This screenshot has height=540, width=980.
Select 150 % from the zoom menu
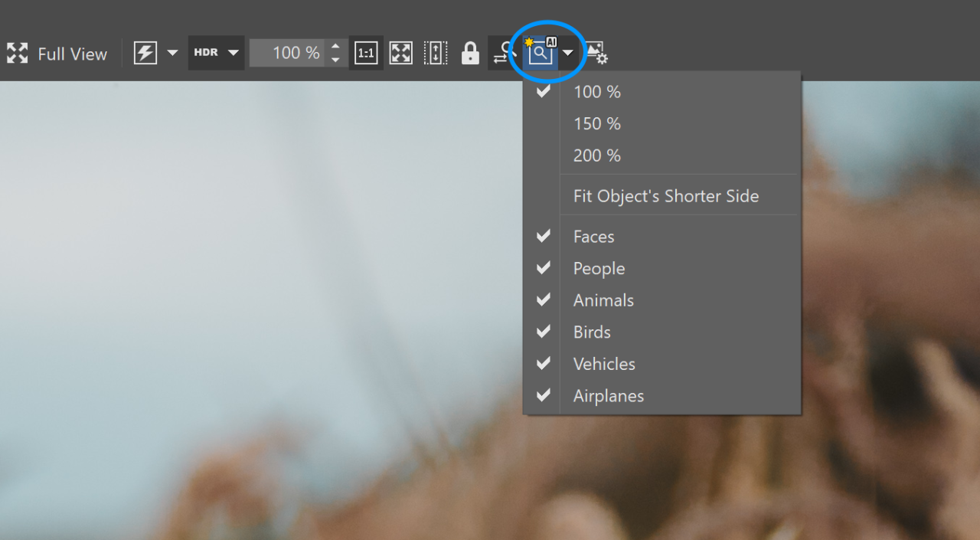click(597, 124)
